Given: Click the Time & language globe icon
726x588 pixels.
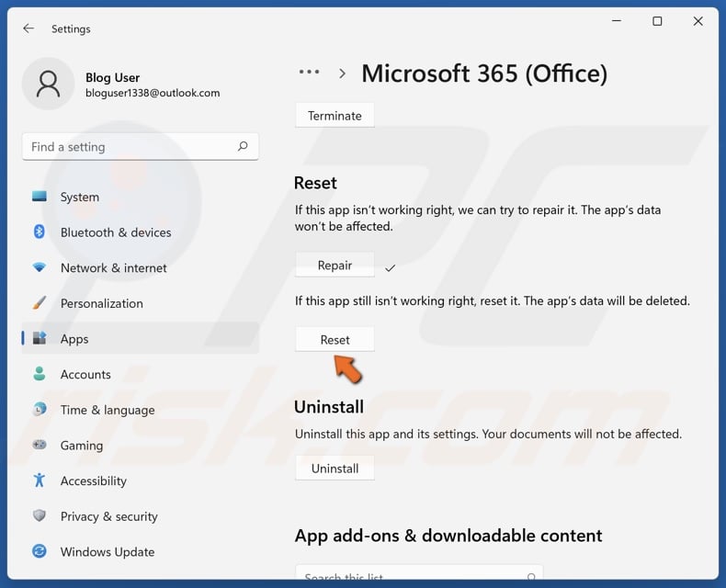Looking at the screenshot, I should (40, 410).
